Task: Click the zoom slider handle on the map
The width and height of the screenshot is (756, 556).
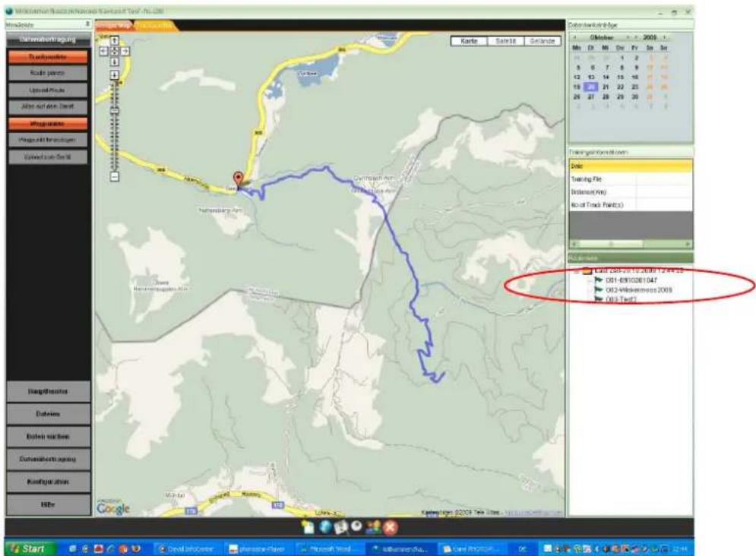Action: pos(114,111)
